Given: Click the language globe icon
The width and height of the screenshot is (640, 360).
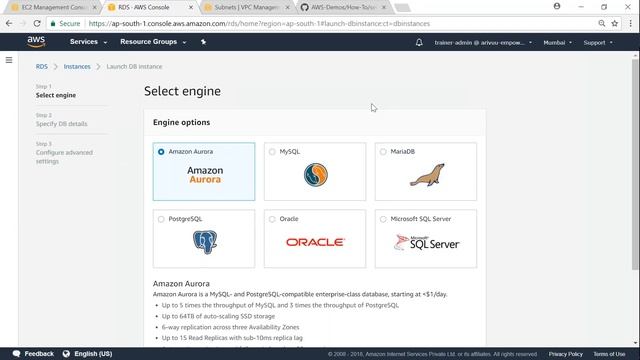Looking at the screenshot, I should pyautogui.click(x=66, y=354).
